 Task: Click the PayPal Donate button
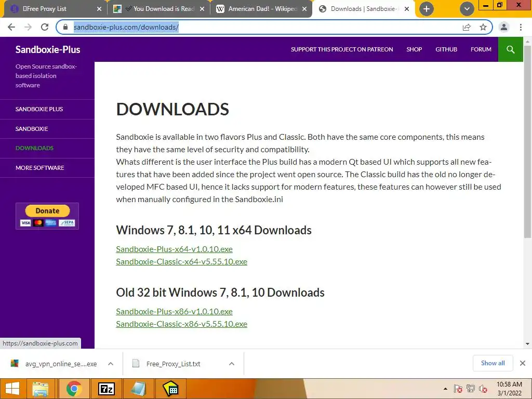coord(47,216)
